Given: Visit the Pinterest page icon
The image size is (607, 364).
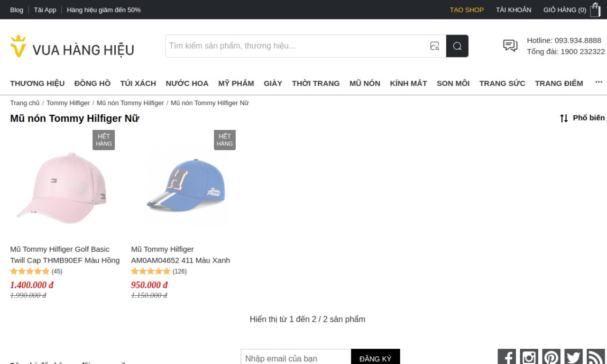Looking at the screenshot, I should pyautogui.click(x=551, y=357).
